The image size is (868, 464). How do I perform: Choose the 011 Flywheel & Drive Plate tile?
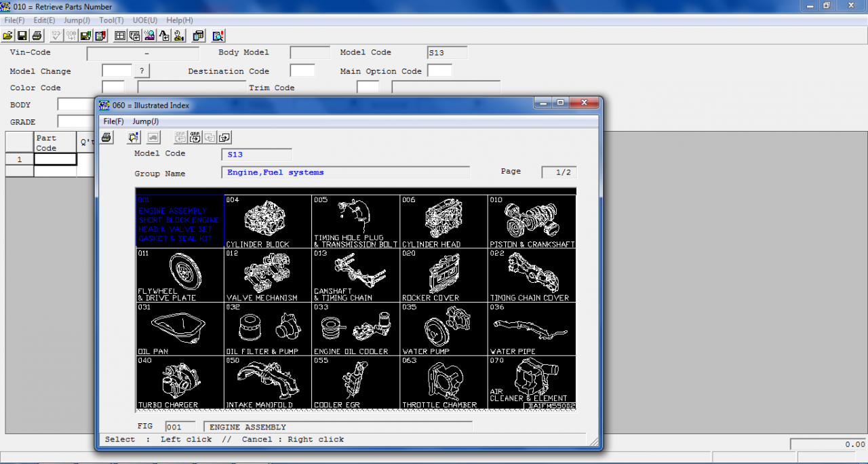point(180,275)
